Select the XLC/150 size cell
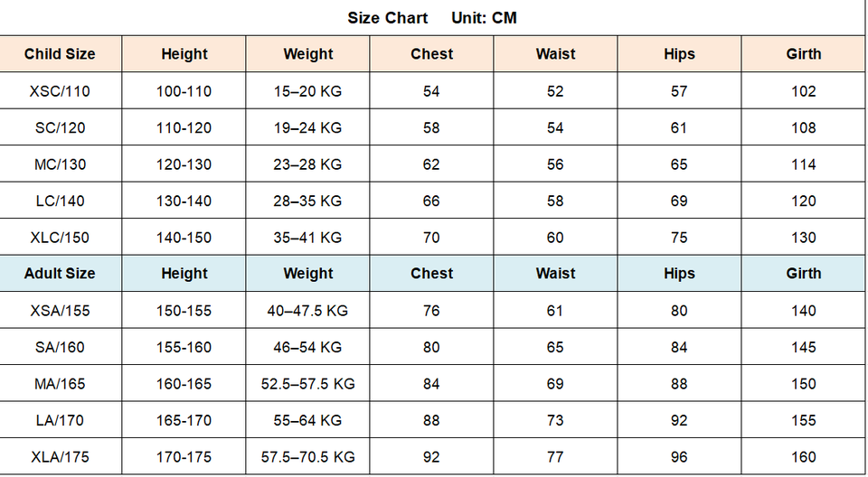868x477 pixels. pos(60,238)
